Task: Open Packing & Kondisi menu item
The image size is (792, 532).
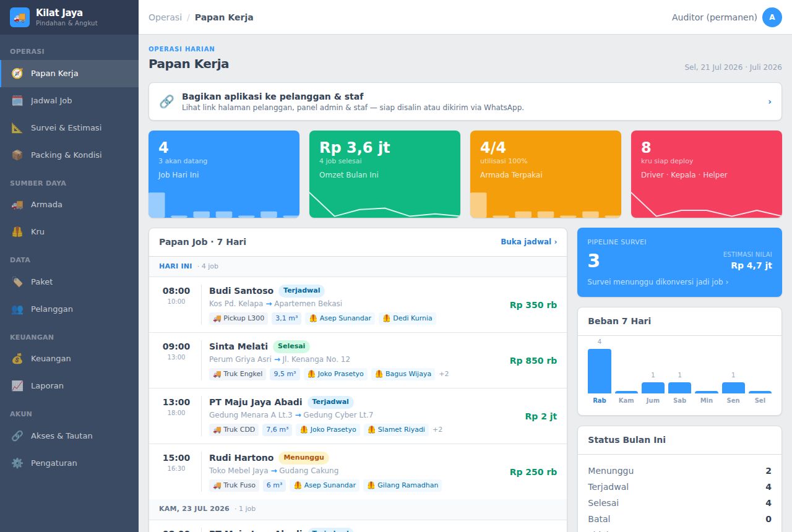Action: (69, 155)
